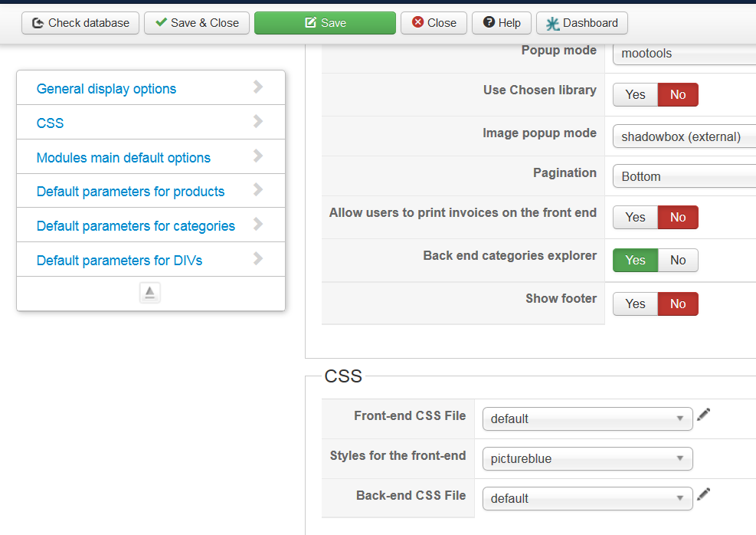The height and width of the screenshot is (535, 756).
Task: Open Default parameters for products section
Action: pos(131,192)
